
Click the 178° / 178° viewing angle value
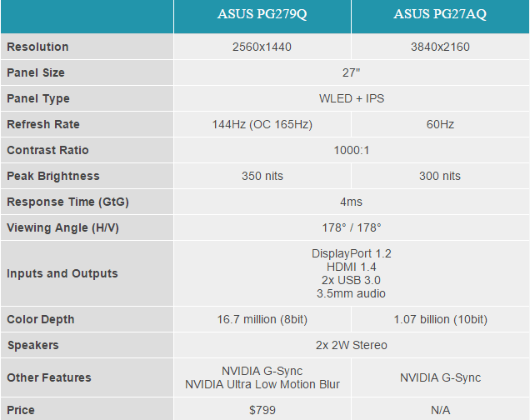352,227
